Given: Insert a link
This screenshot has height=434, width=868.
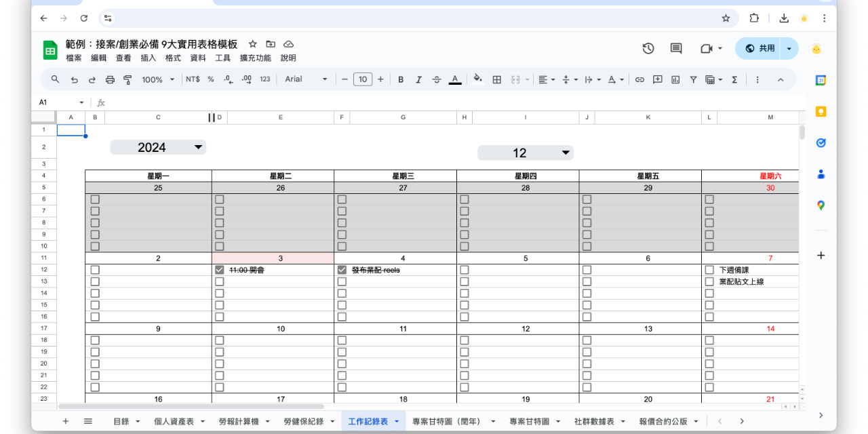Looking at the screenshot, I should pos(639,79).
